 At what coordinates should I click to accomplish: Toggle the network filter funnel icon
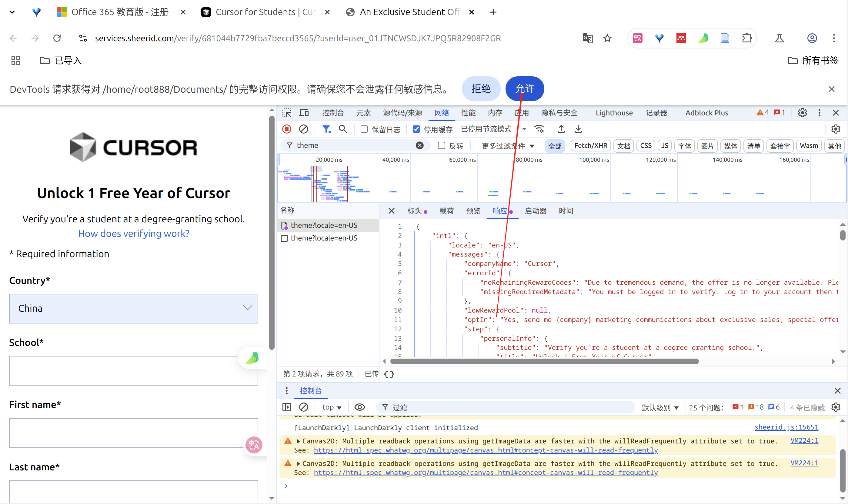click(326, 129)
